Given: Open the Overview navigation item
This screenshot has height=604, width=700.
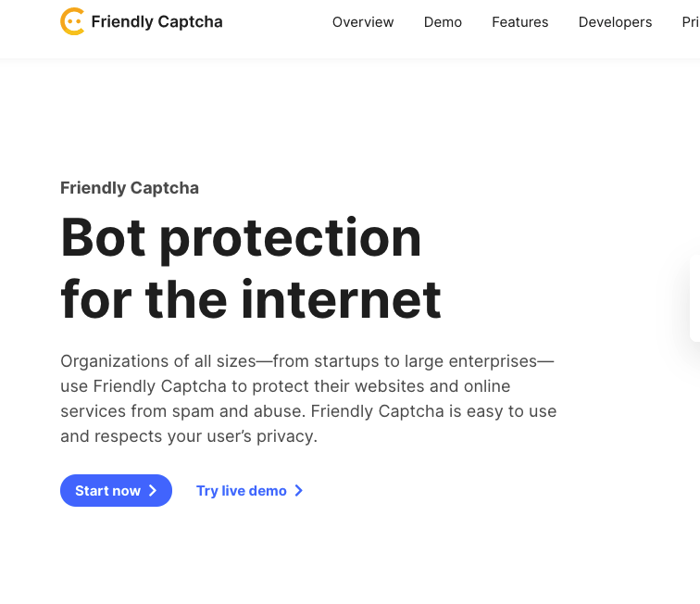Looking at the screenshot, I should coord(363,22).
